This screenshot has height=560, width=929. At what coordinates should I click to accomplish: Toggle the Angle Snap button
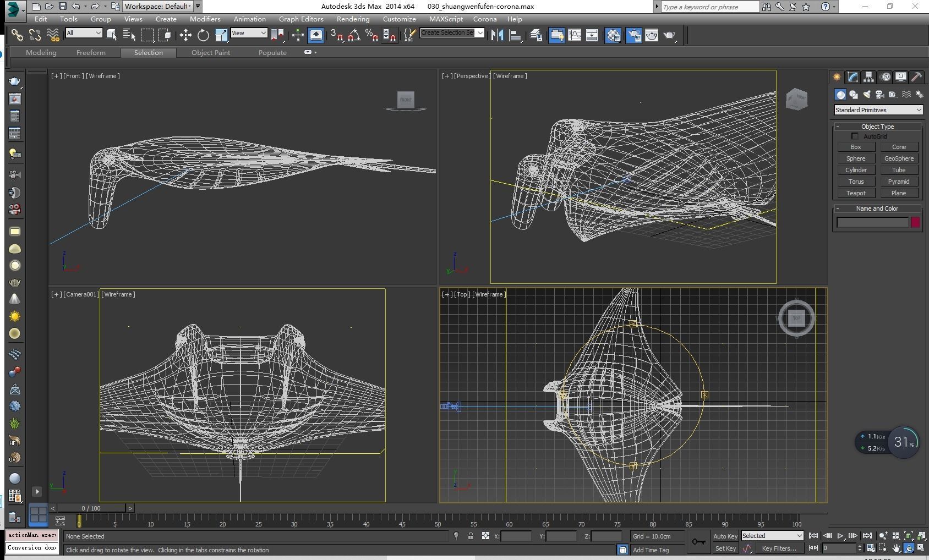point(354,35)
